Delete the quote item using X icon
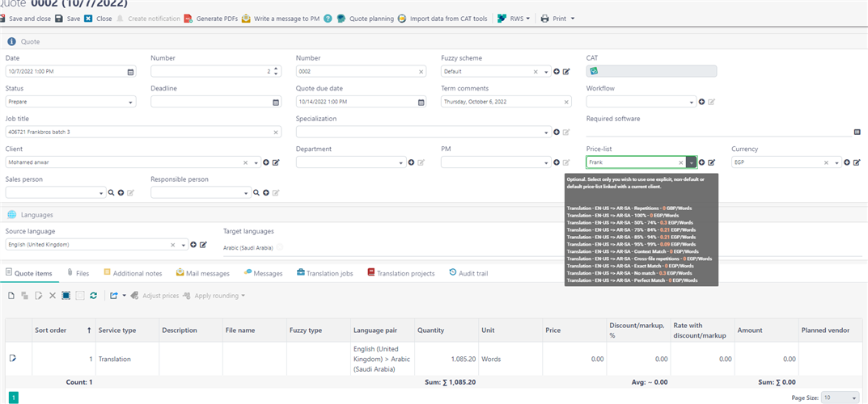This screenshot has width=868, height=404. [53, 296]
